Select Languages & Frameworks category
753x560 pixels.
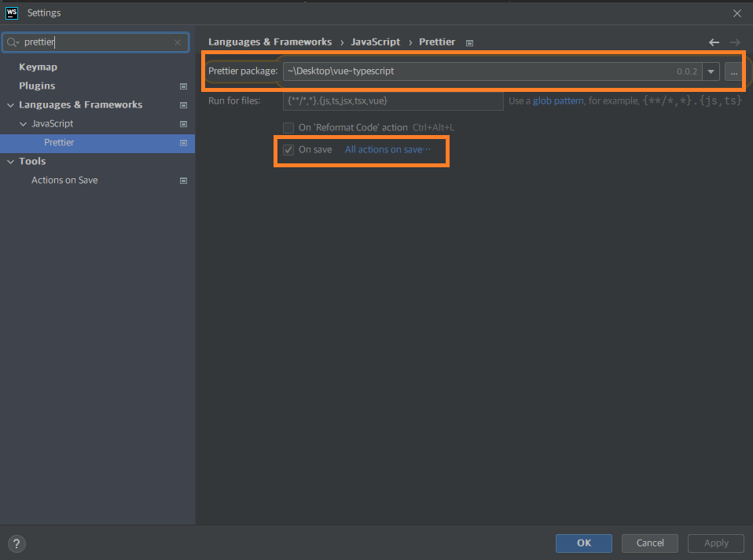pos(81,104)
